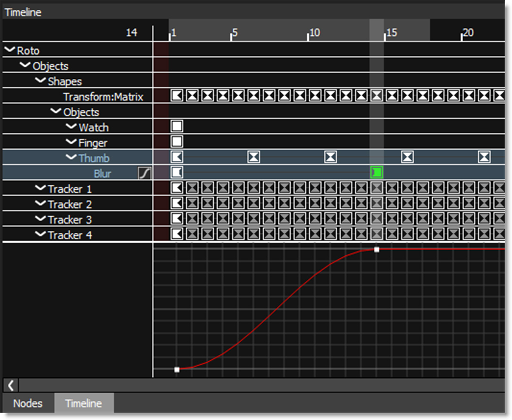This screenshot has width=512, height=420.
Task: Switch to the Nodes tab
Action: click(x=28, y=403)
